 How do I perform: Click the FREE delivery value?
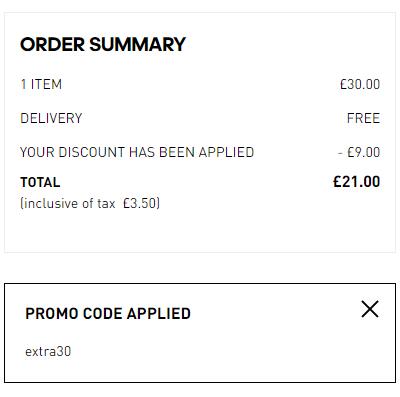[363, 118]
